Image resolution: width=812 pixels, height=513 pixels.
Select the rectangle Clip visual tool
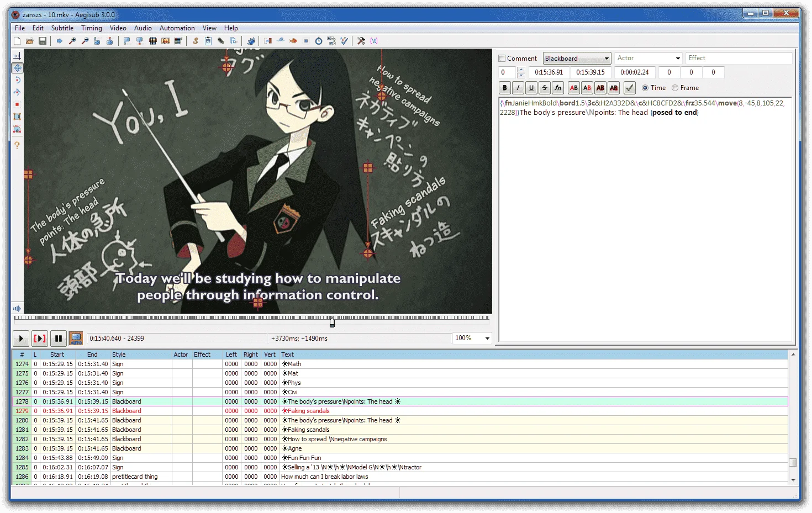[17, 117]
